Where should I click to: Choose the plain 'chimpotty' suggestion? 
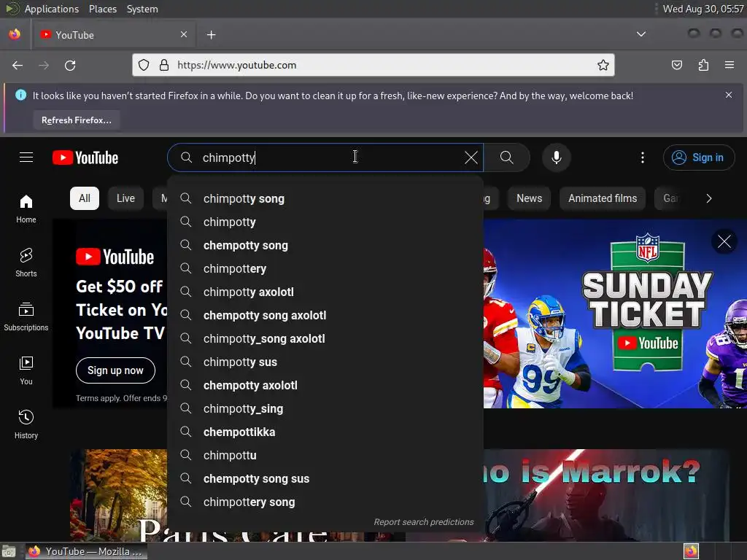tap(325, 222)
